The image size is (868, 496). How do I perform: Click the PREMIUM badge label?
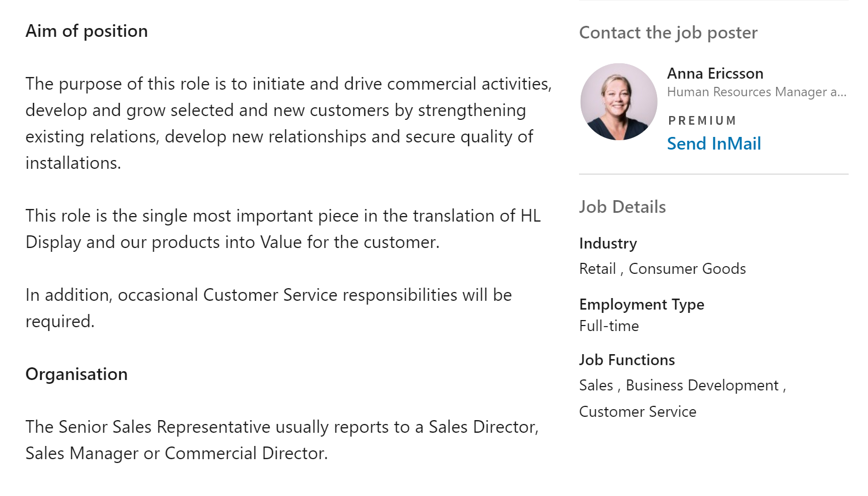click(702, 120)
